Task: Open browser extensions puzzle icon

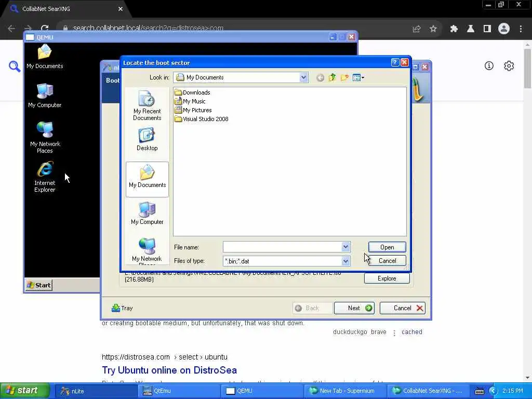Action: coord(454,29)
